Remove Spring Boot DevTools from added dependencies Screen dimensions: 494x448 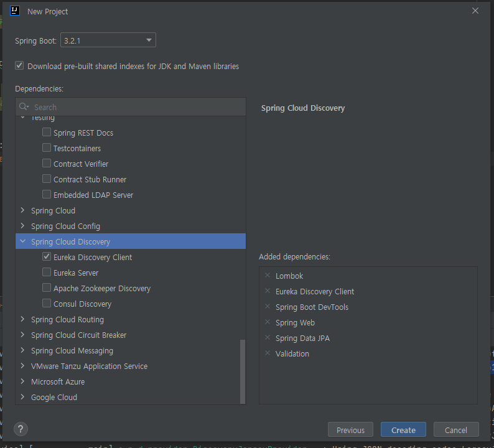click(x=268, y=306)
